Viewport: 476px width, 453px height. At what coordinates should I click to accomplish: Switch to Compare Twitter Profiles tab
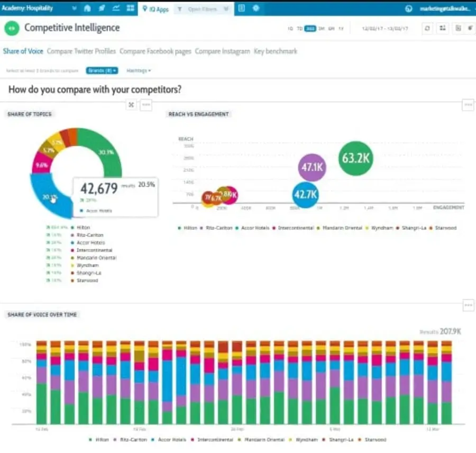coord(81,51)
